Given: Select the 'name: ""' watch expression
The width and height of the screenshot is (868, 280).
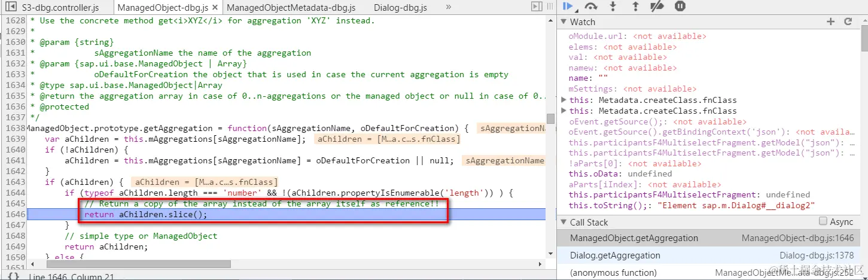Looking at the screenshot, I should pos(587,78).
